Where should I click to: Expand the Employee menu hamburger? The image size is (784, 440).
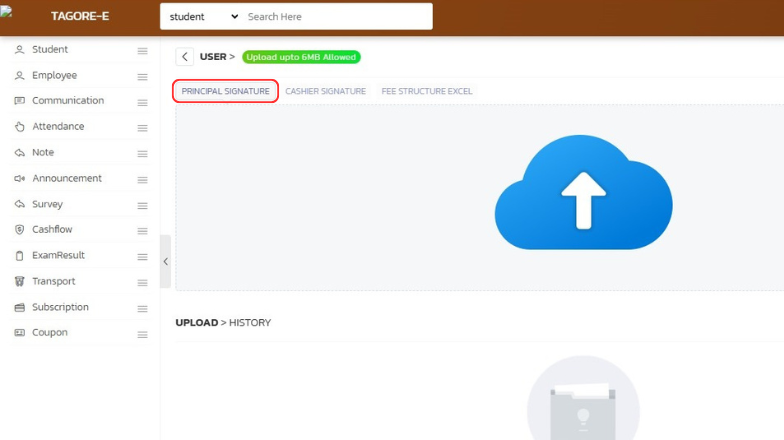pos(142,76)
